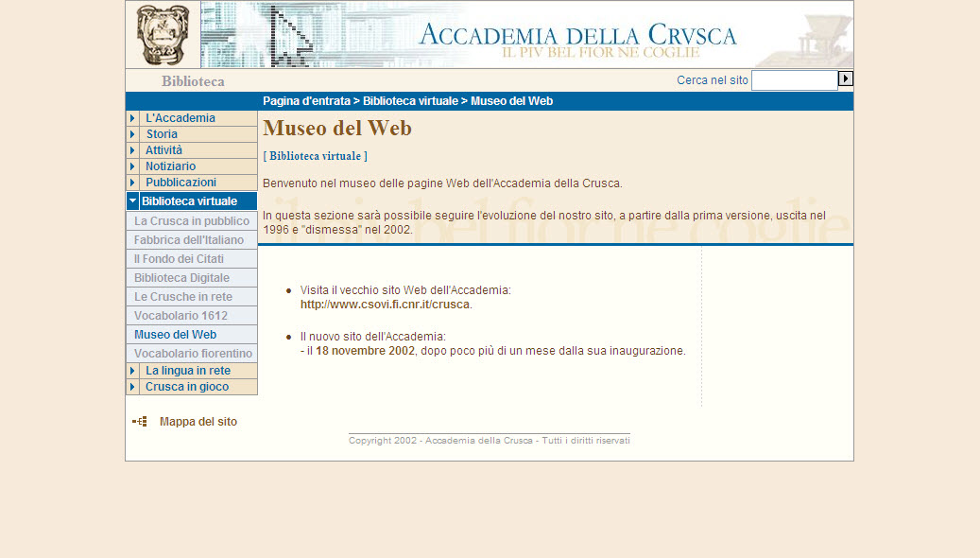Screen dimensions: 980x558
Task: Expand the Pubblicazioni menu arrow
Action: pyautogui.click(x=132, y=183)
